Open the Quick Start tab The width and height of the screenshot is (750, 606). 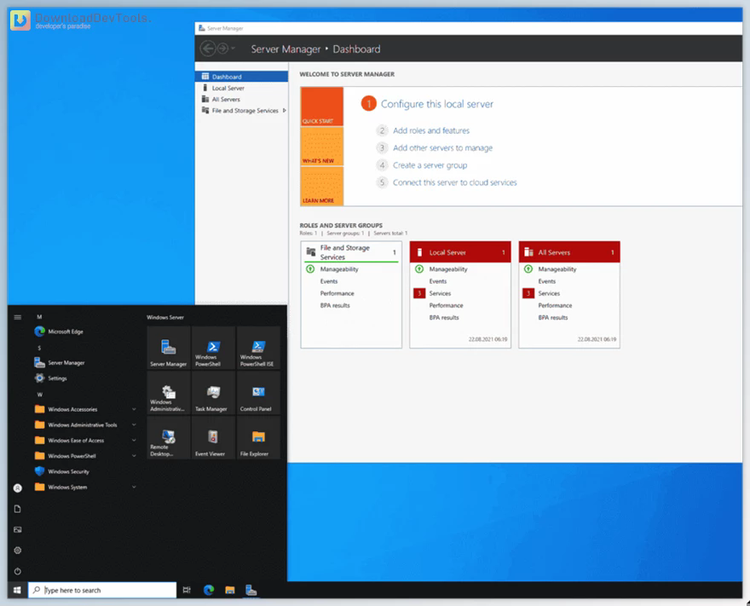pyautogui.click(x=322, y=107)
